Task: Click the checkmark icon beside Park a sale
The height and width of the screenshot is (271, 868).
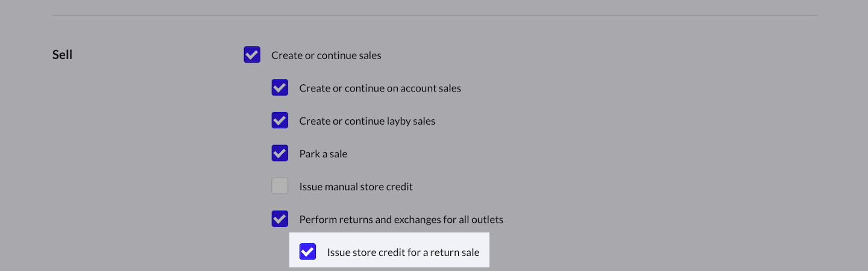Action: coord(280,154)
